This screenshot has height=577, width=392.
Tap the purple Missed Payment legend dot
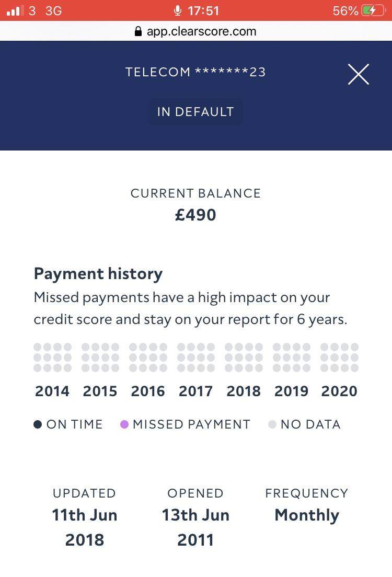tap(124, 424)
